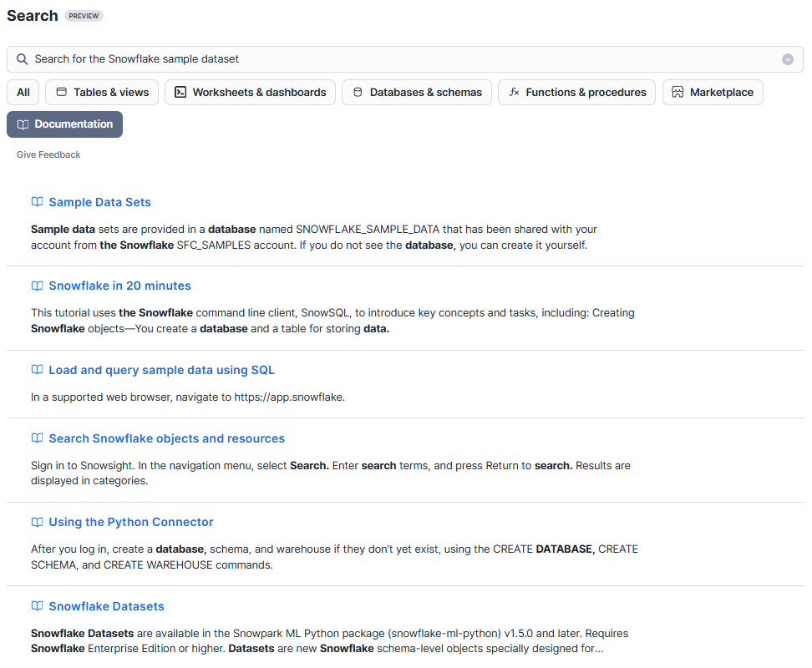
Task: Click the search magnifier icon
Action: [22, 59]
